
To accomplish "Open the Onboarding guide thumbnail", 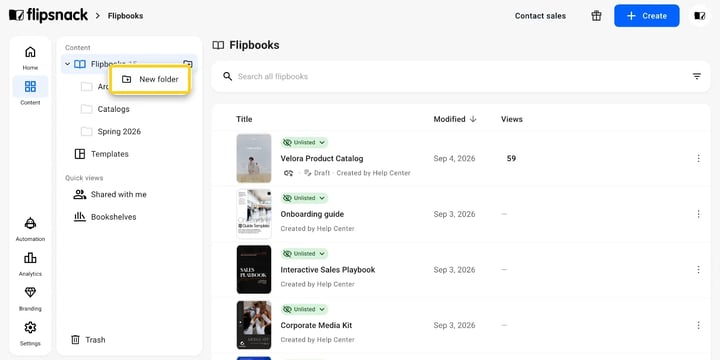I will [x=254, y=214].
